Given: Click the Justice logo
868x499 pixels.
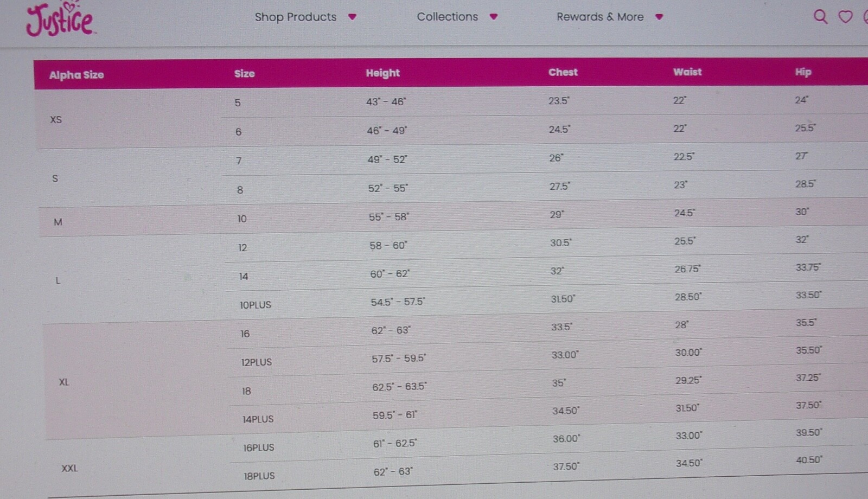Looking at the screenshot, I should pos(60,20).
